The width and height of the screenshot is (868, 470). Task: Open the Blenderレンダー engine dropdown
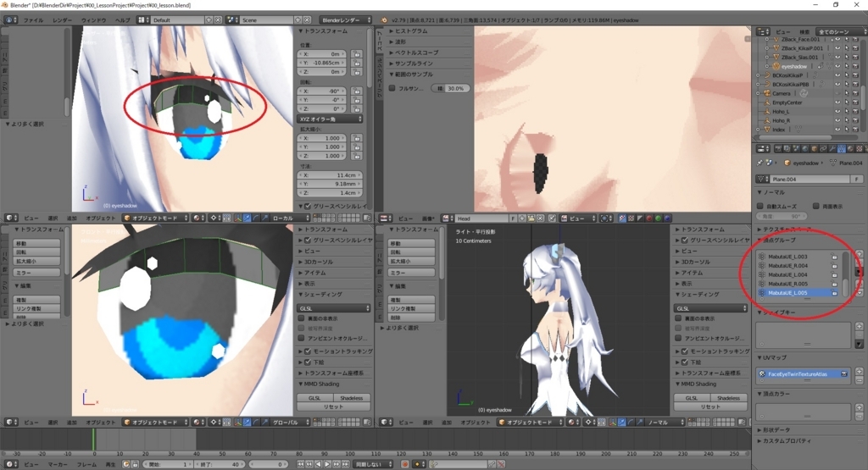[345, 20]
